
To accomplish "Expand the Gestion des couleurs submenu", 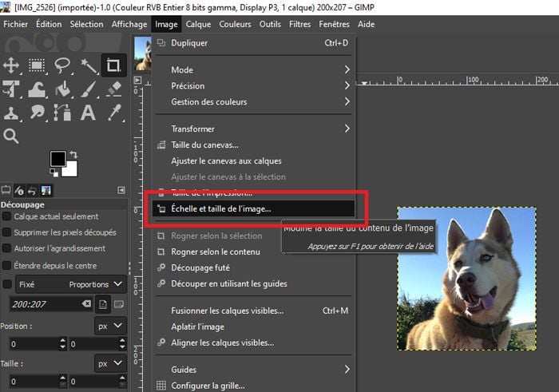I will click(x=254, y=102).
